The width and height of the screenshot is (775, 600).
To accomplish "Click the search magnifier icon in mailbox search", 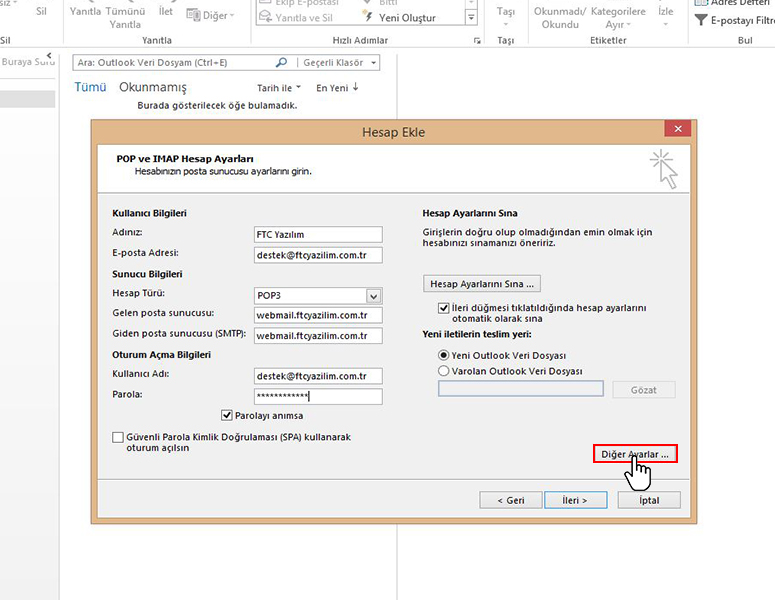I will point(281,63).
